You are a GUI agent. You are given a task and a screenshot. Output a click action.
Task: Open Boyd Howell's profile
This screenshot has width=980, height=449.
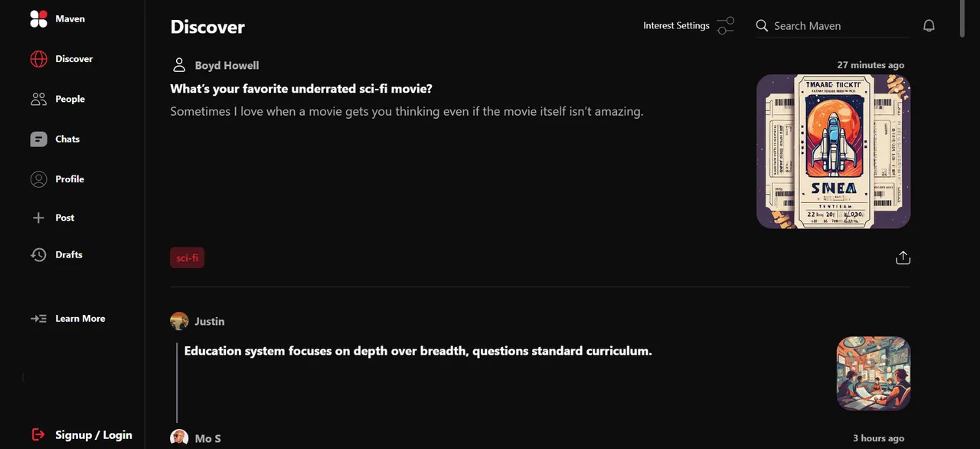pos(227,65)
